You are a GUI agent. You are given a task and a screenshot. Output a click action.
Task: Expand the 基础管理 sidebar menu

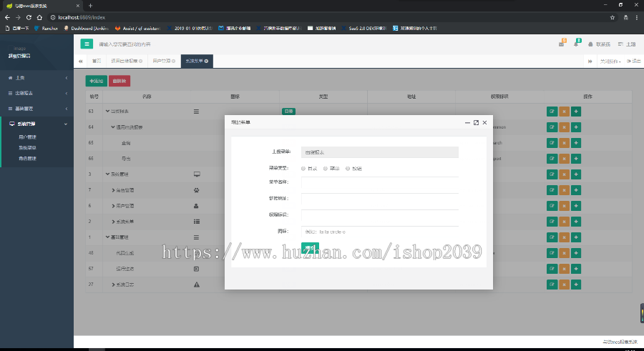pyautogui.click(x=37, y=109)
